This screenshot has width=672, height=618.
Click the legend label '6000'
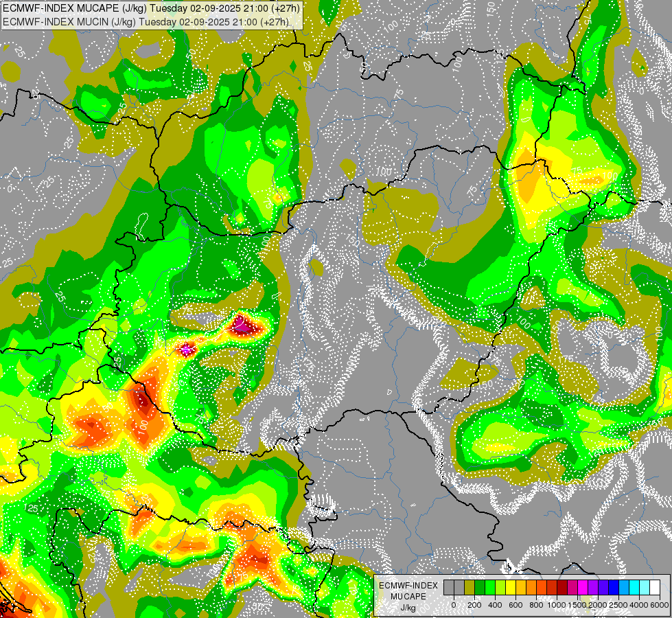point(660,605)
